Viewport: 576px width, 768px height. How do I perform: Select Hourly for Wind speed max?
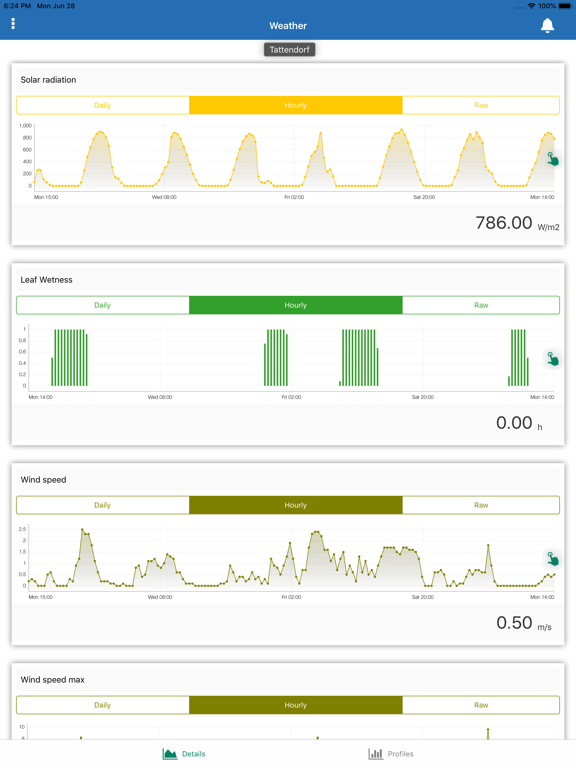pos(295,705)
